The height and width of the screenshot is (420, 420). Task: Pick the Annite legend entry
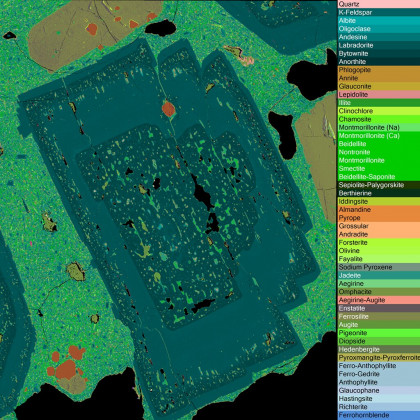click(x=379, y=78)
